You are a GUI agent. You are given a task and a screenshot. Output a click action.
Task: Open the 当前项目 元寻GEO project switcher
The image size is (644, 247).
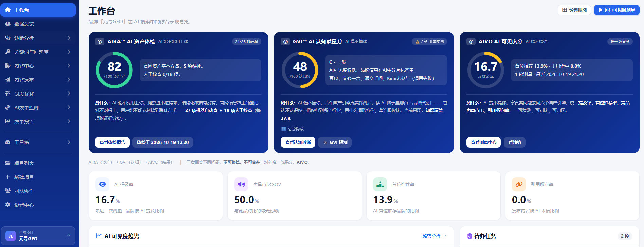pos(38,236)
